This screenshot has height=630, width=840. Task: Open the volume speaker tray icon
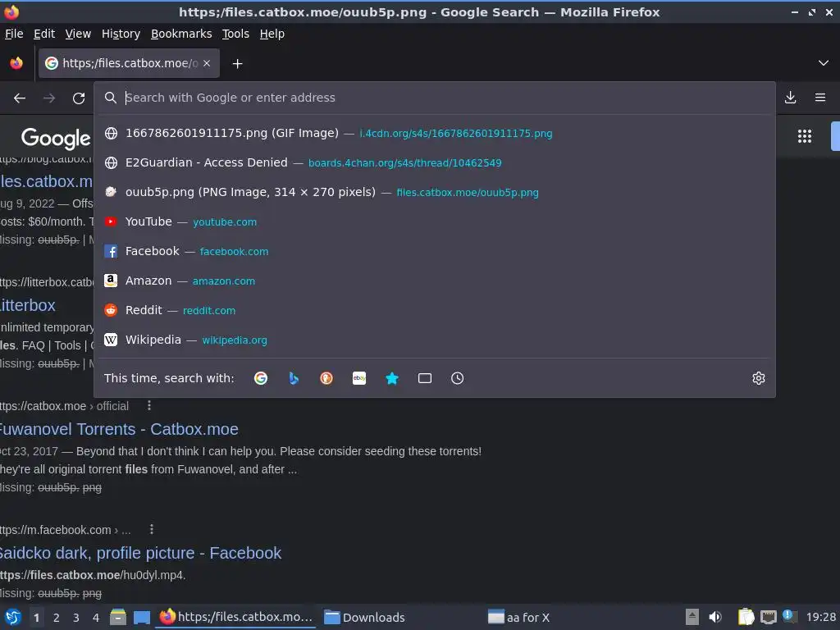(715, 617)
